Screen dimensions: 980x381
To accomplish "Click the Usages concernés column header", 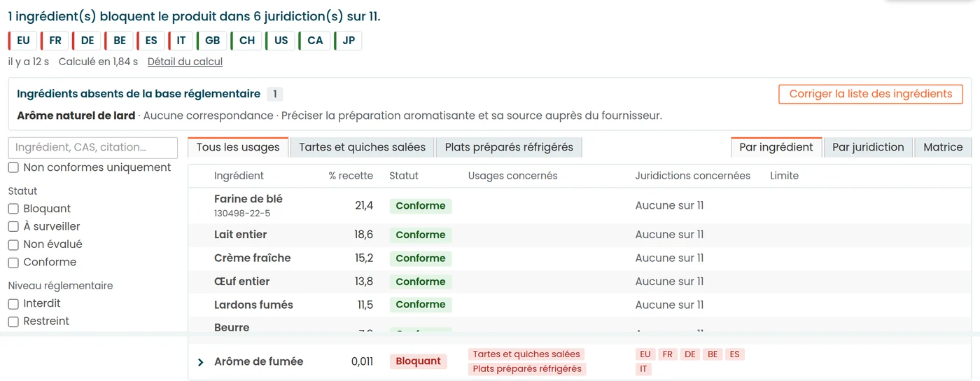I will coord(512,176).
